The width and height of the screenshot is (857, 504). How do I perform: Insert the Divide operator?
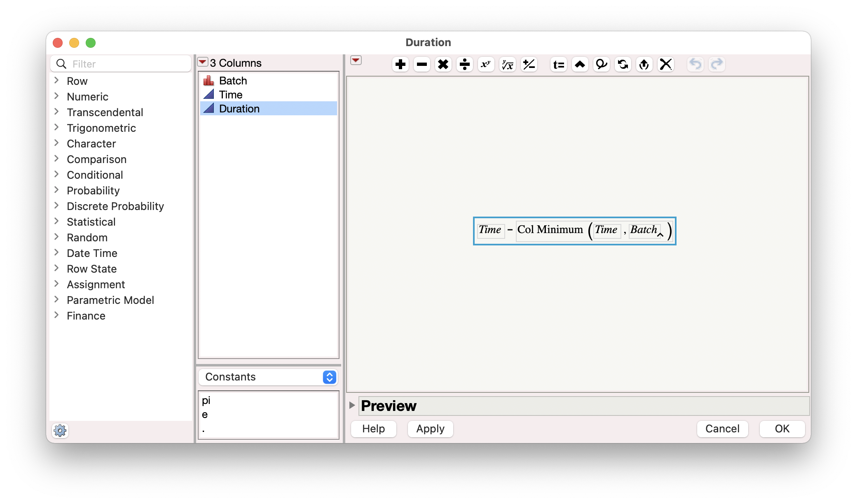pos(464,65)
